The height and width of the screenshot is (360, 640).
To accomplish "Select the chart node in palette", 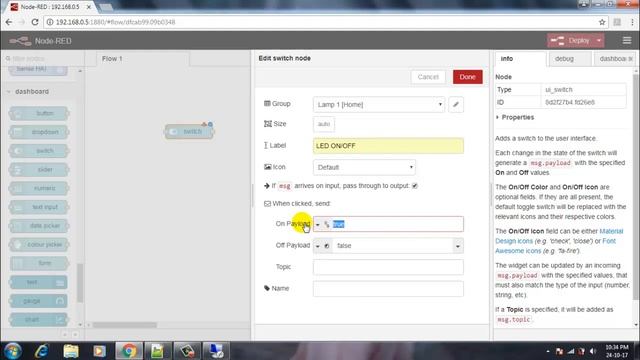I will 39,320.
